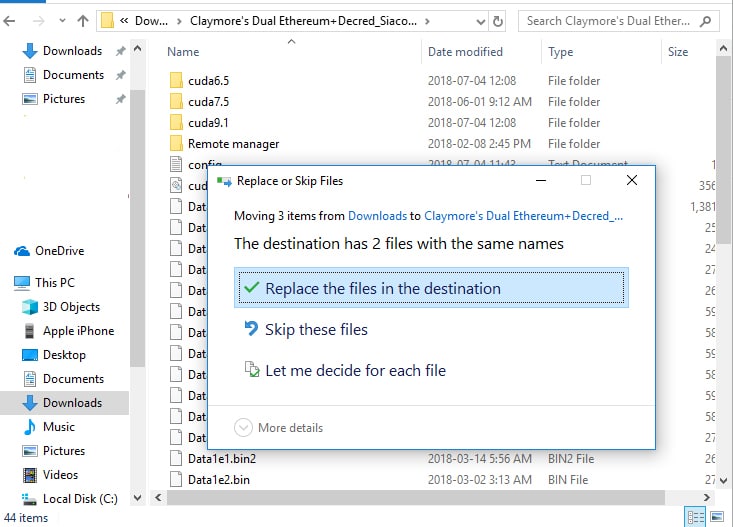Viewport: 733px width, 527px height.
Task: Select Let me decide for each file
Action: coord(355,371)
